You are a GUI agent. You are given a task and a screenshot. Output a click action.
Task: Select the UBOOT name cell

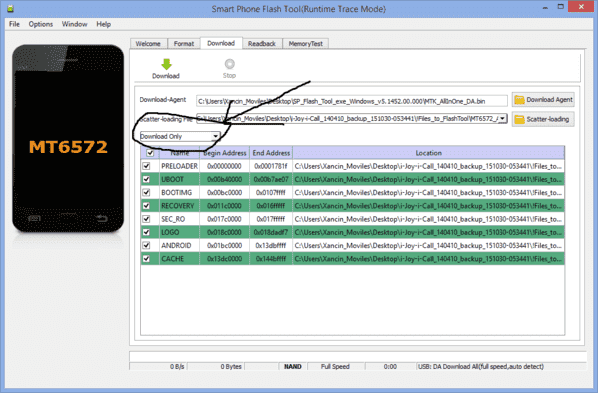179,179
